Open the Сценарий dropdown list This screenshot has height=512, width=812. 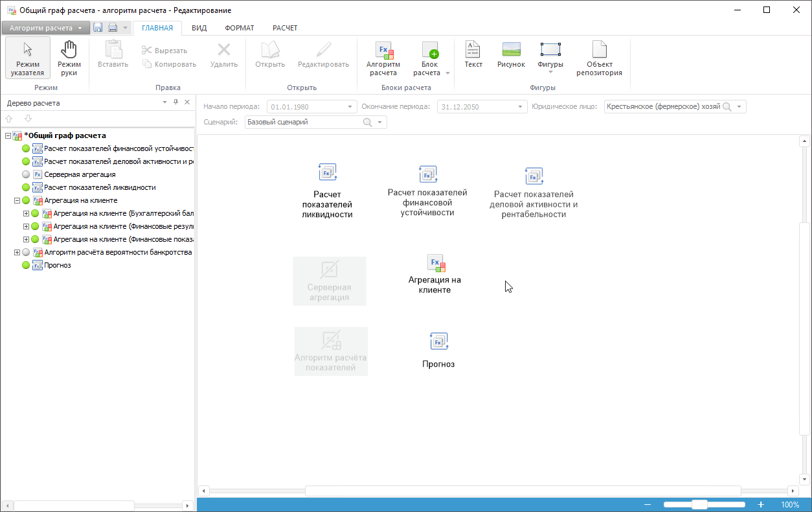[380, 122]
